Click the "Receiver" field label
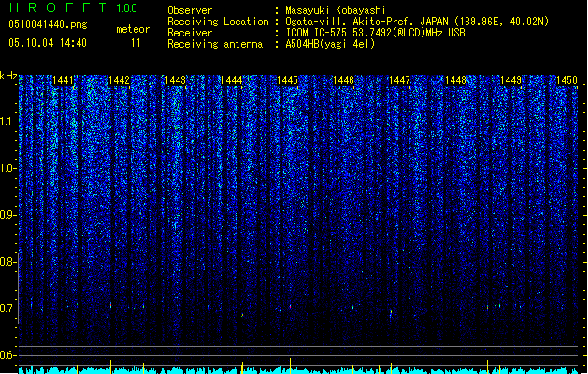 point(190,33)
